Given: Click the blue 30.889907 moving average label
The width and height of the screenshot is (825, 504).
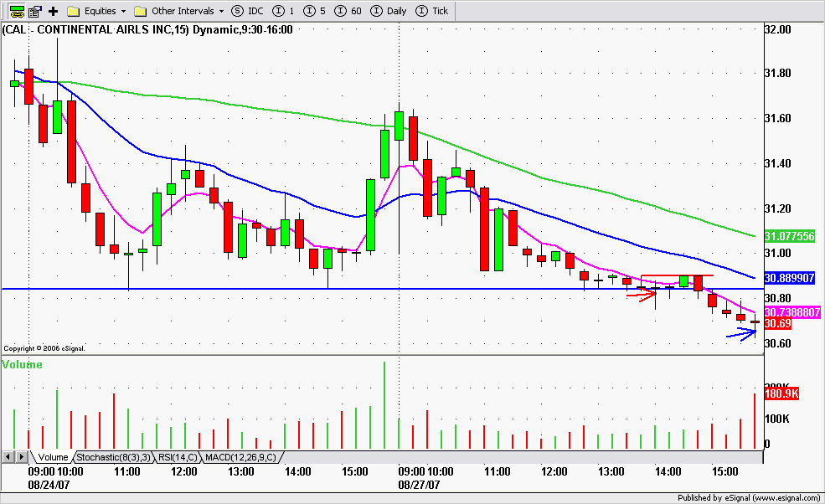Looking at the screenshot, I should point(790,278).
